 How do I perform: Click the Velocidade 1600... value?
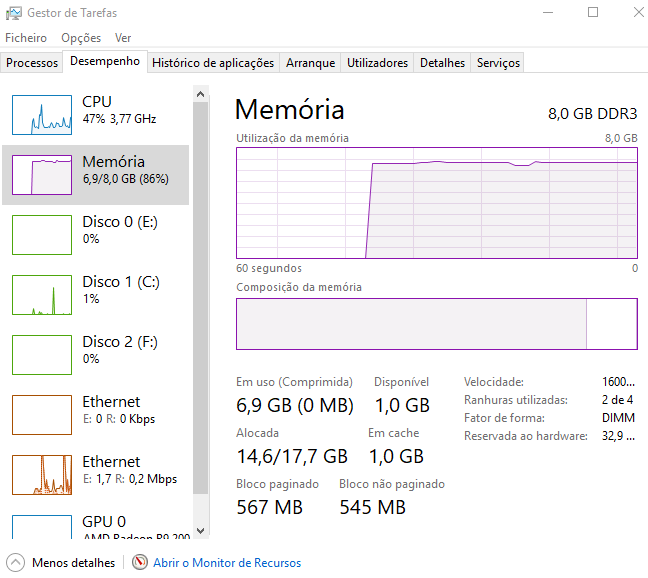[x=618, y=382]
